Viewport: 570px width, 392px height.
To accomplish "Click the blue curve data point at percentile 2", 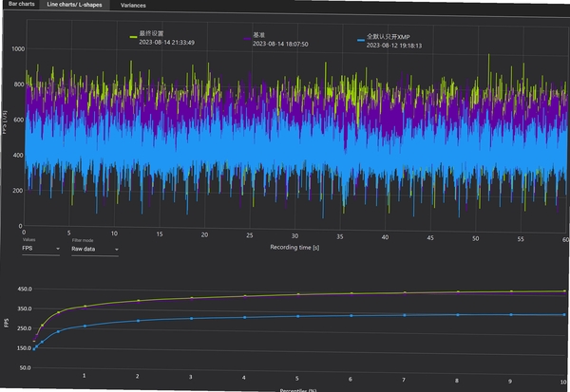I will (138, 321).
